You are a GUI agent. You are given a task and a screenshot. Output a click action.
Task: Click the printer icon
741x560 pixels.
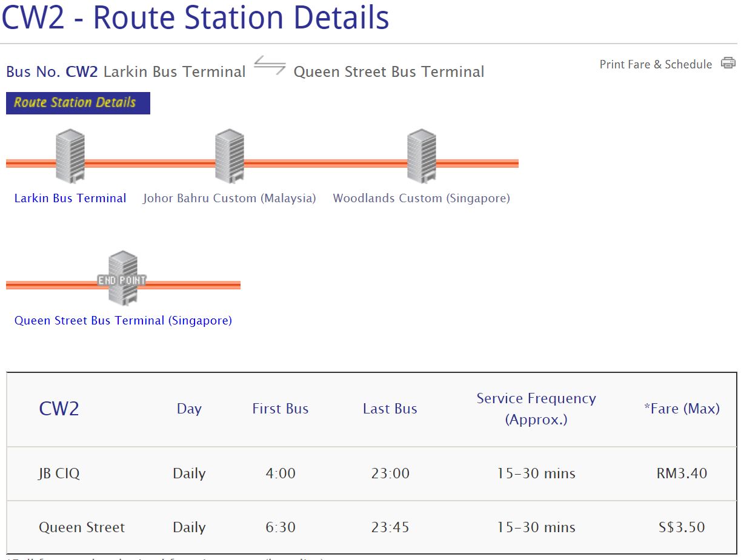pos(728,63)
